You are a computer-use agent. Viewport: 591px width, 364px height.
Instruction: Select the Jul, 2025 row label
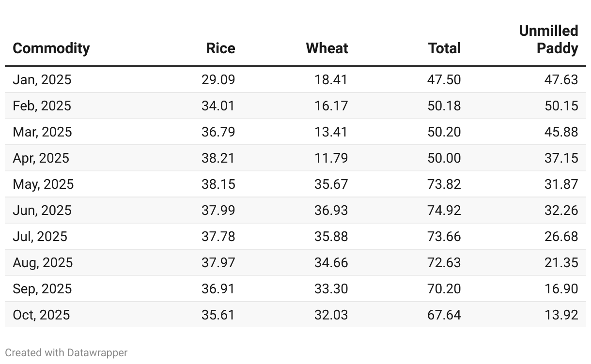(x=40, y=236)
